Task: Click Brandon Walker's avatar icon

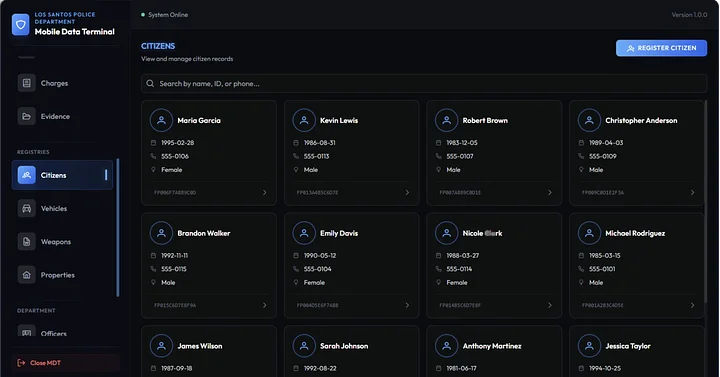Action: pos(161,233)
